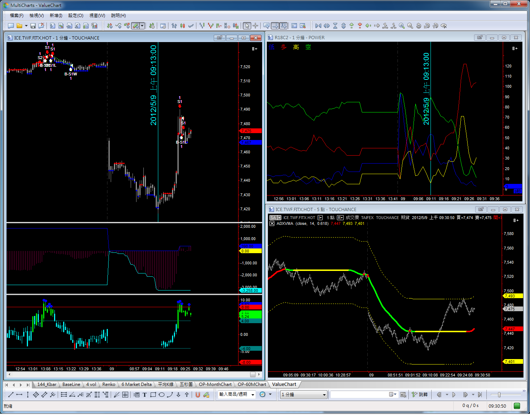Open the 檔案(F) menu
The image size is (530, 420).
(17, 16)
